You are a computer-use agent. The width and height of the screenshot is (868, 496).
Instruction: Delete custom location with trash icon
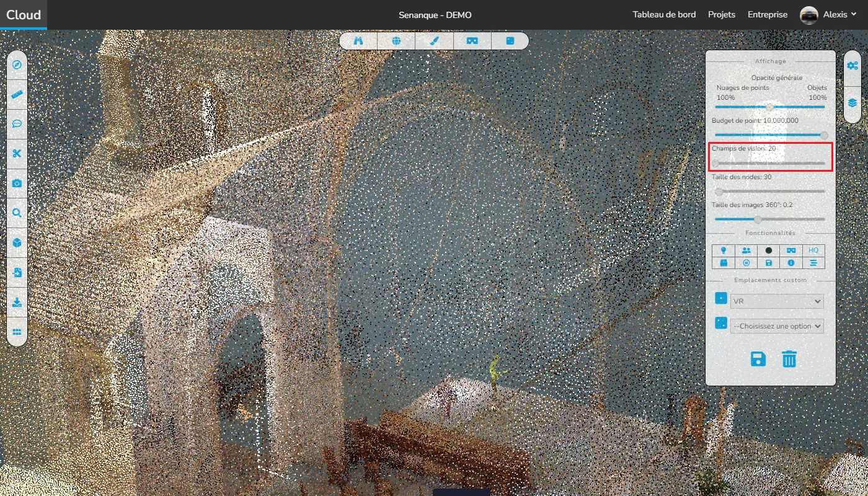pyautogui.click(x=789, y=359)
